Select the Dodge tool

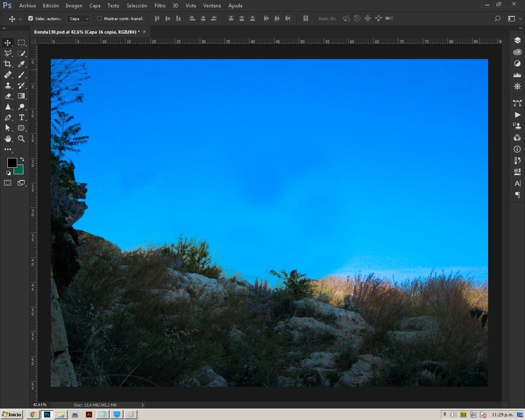pos(21,107)
